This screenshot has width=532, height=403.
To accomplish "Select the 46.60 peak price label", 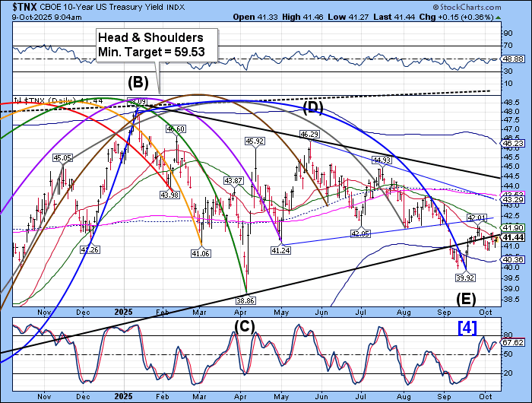I will 176,129.
